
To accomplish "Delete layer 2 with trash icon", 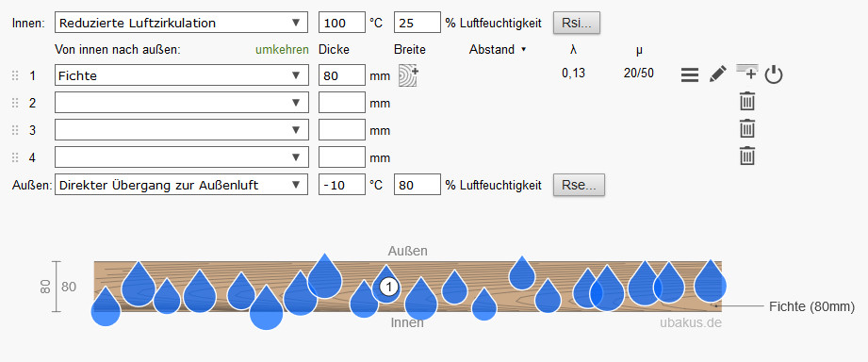I will point(747,101).
